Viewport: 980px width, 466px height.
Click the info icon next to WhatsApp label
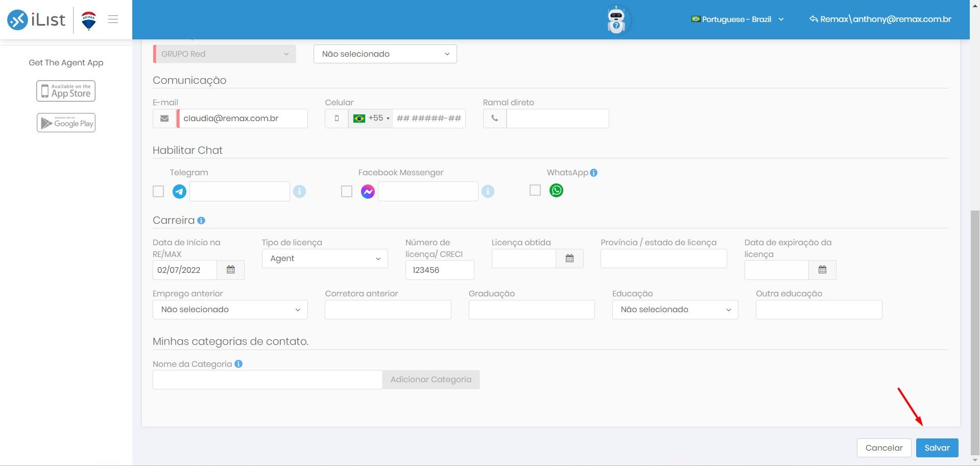click(x=593, y=173)
